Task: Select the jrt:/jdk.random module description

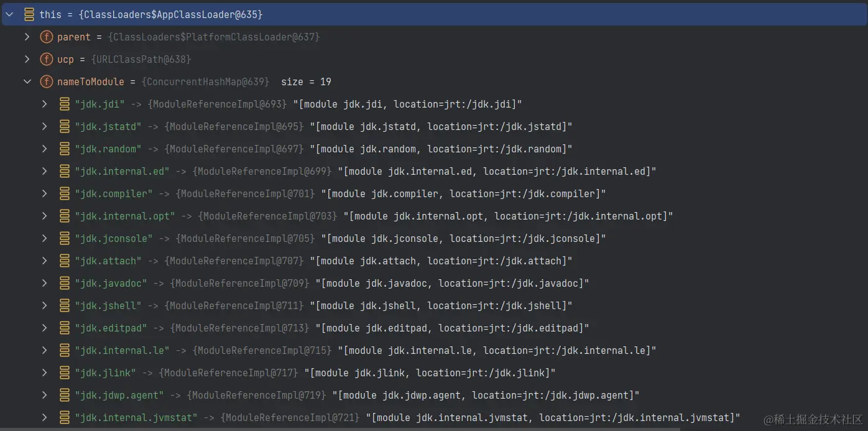Action: click(441, 149)
